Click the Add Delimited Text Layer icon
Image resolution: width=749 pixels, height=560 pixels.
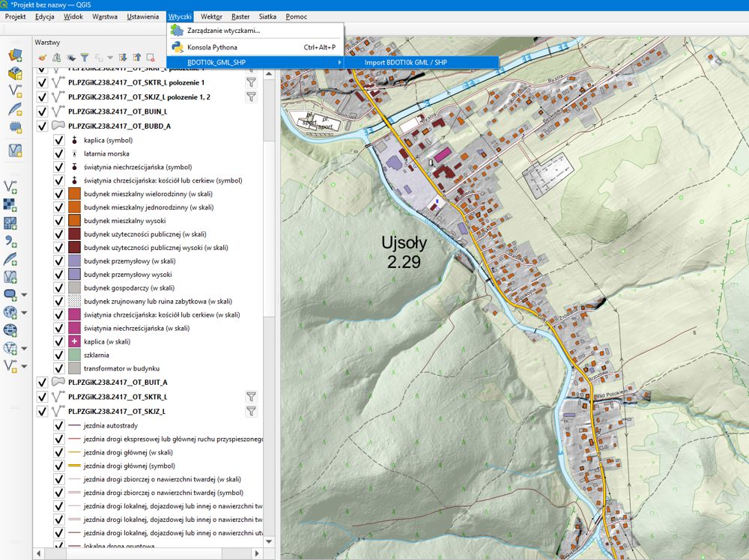click(10, 240)
